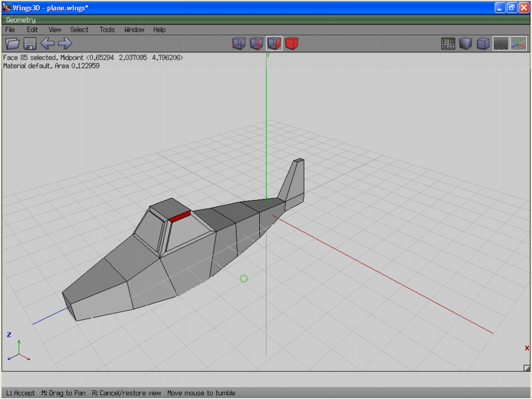Expand the View menu

55,30
